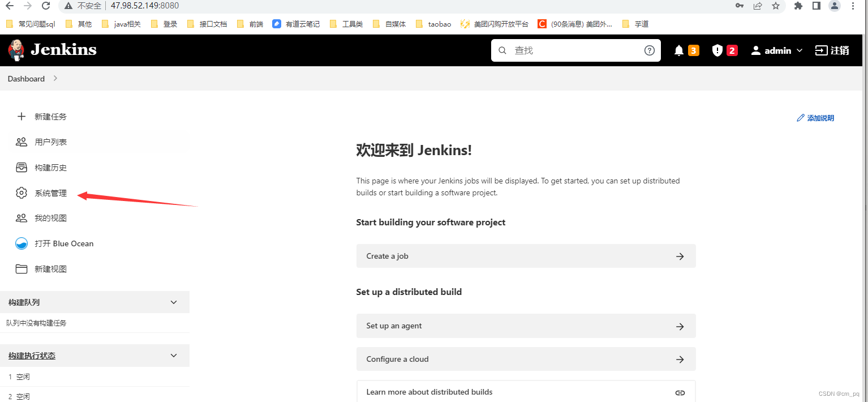Open 构建历史 in sidebar
868x402 pixels.
[x=50, y=168]
